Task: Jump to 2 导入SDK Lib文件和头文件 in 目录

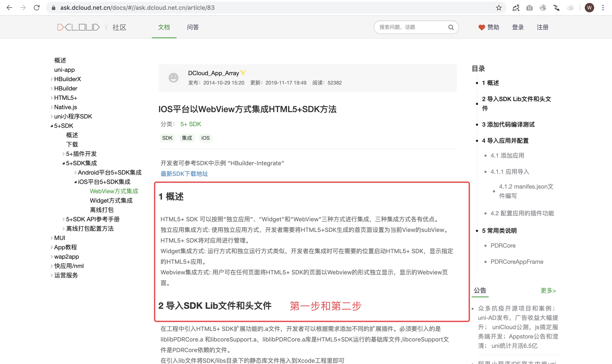Action: [517, 103]
